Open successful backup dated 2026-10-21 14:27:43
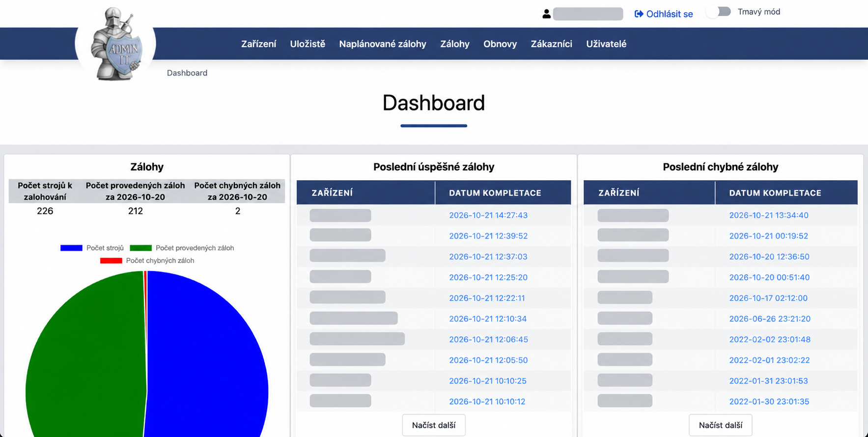 [x=488, y=215]
